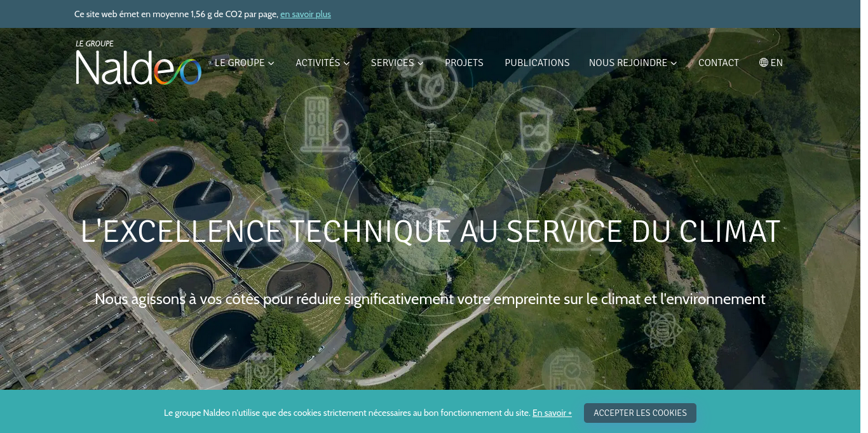Open the Publications menu item

(x=537, y=63)
